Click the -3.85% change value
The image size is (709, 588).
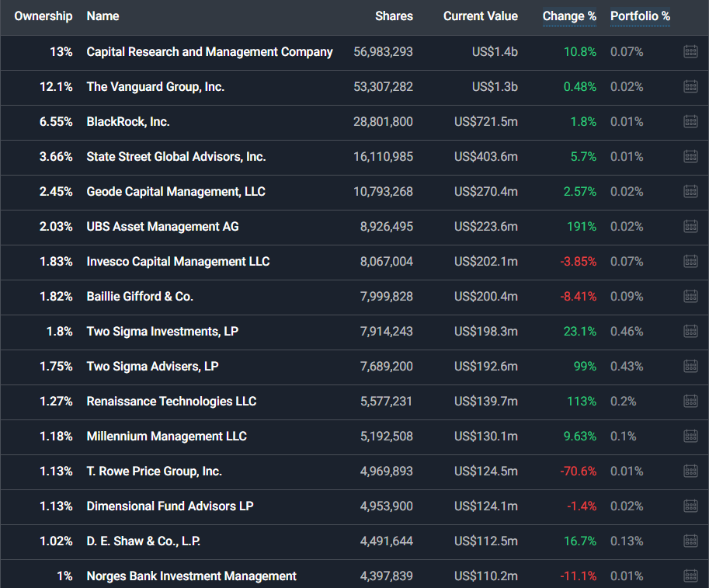[579, 262]
